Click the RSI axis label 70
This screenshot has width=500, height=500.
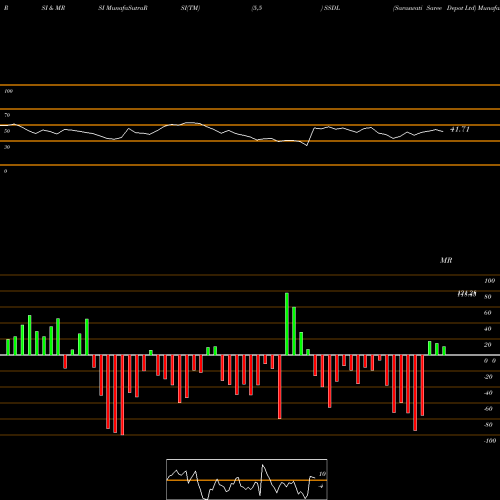tap(7, 115)
